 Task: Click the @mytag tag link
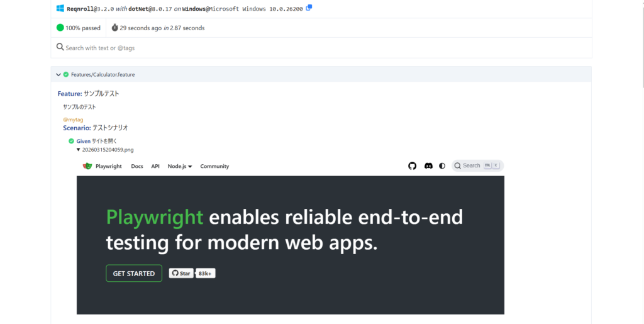click(x=73, y=120)
